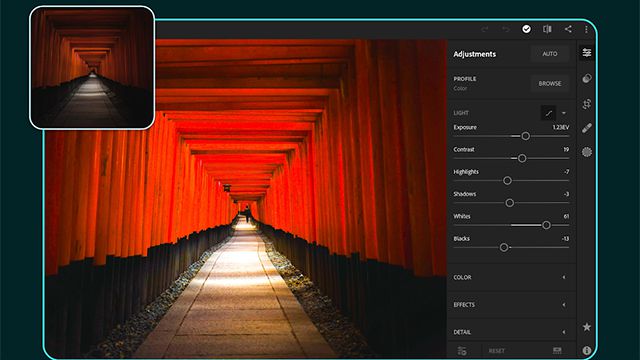Click the bottom-left adjustment presets icon
640x360 pixels.
point(462,351)
